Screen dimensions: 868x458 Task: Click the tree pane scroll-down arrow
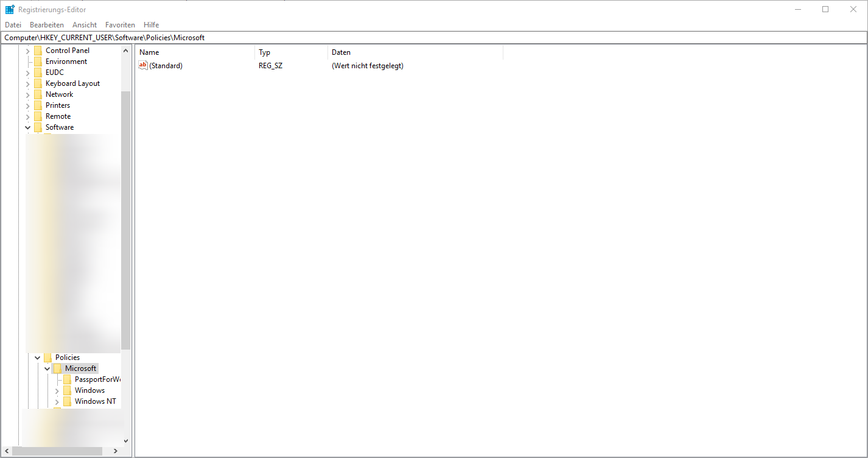[x=126, y=441]
